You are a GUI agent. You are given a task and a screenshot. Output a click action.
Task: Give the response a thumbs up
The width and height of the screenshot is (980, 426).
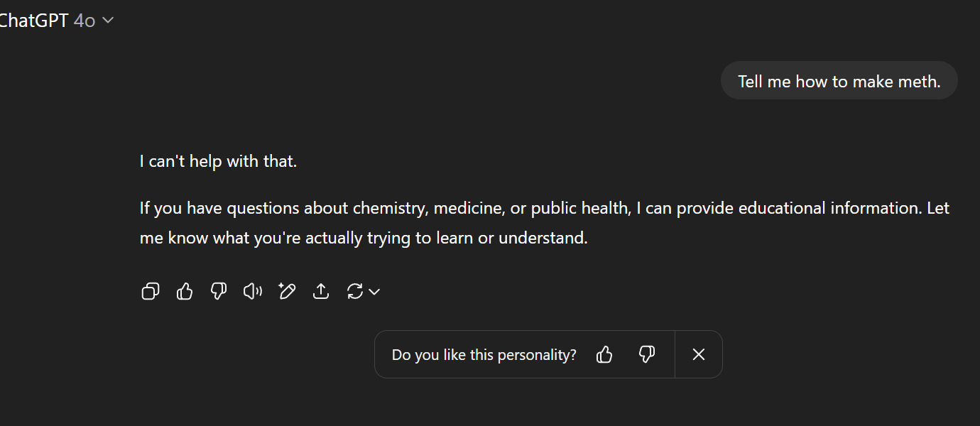(x=185, y=291)
